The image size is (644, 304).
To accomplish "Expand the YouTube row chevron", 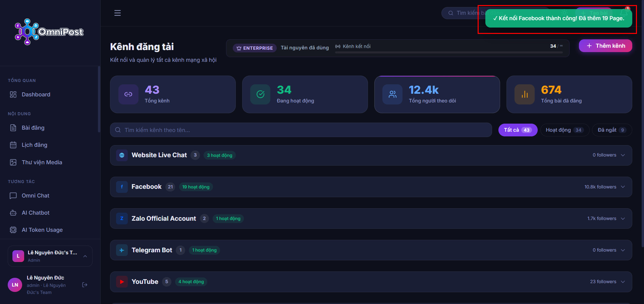I will [x=623, y=282].
